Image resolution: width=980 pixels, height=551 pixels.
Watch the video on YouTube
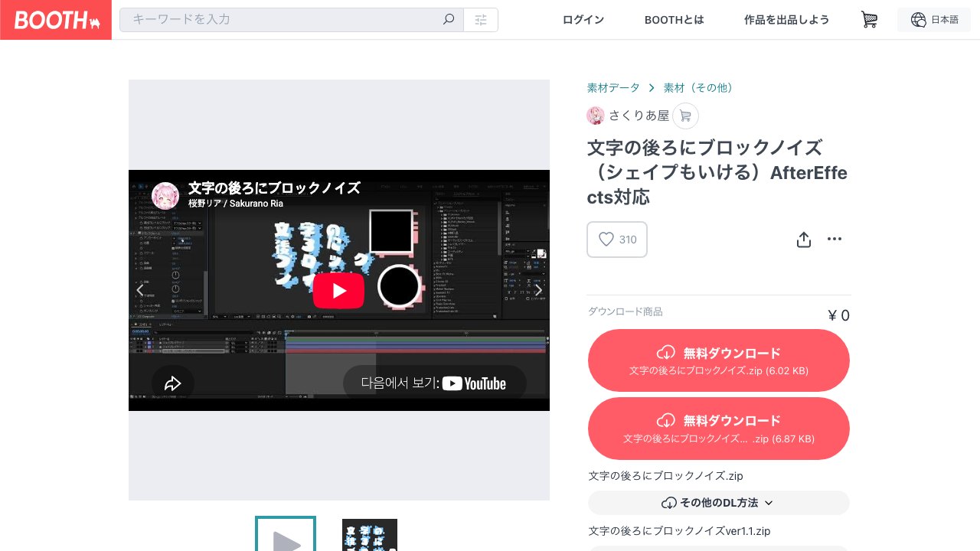tap(435, 383)
